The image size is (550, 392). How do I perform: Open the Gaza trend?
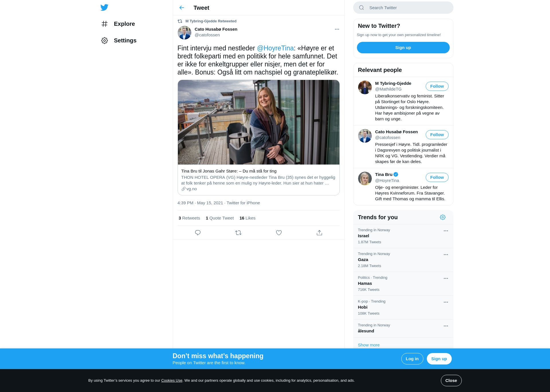(403, 260)
